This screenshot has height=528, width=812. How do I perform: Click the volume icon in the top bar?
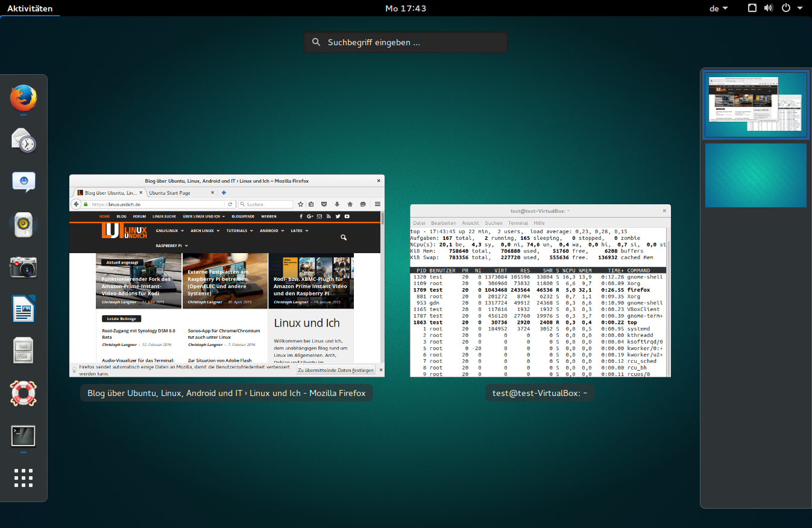click(769, 8)
